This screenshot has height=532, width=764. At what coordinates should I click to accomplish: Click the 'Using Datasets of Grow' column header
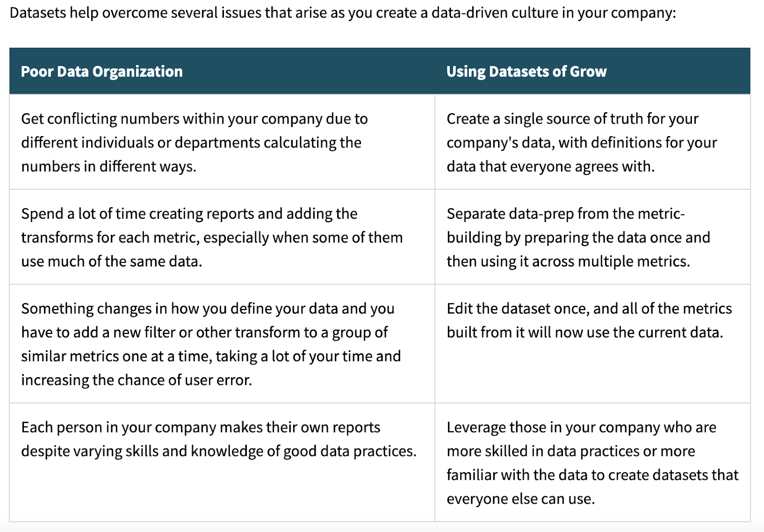(x=526, y=72)
